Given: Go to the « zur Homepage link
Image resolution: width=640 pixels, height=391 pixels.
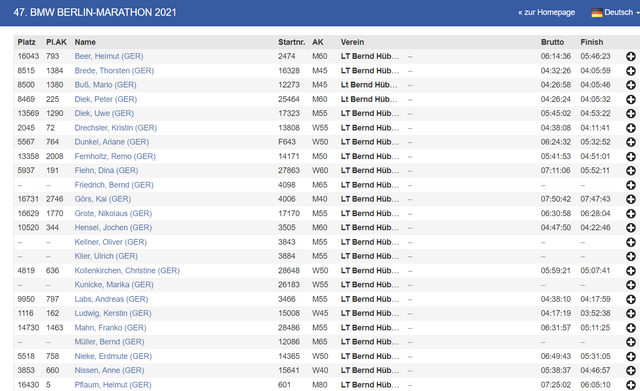Looking at the screenshot, I should 547,12.
